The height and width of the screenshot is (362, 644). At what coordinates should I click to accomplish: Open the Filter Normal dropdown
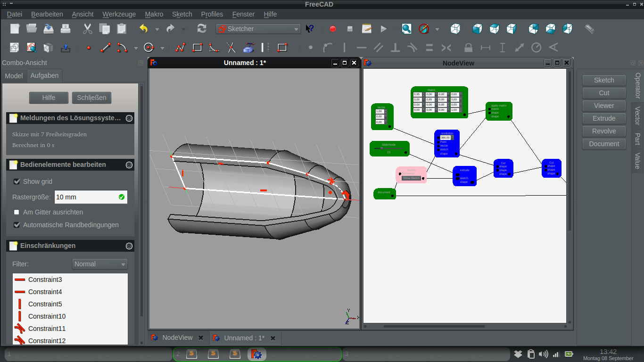100,264
